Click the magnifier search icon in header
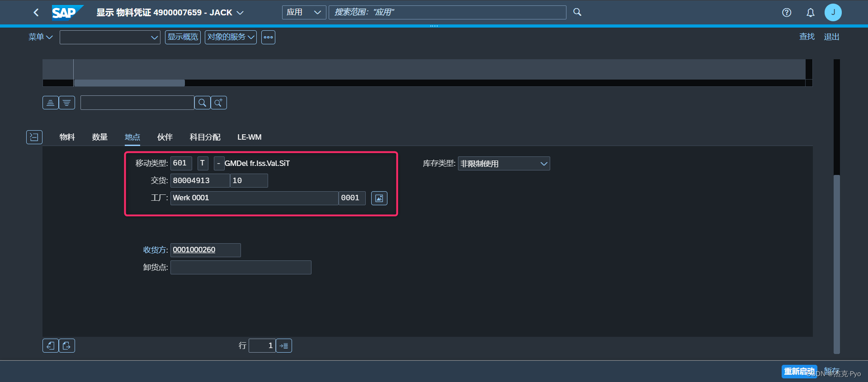The height and width of the screenshot is (382, 868). 577,12
